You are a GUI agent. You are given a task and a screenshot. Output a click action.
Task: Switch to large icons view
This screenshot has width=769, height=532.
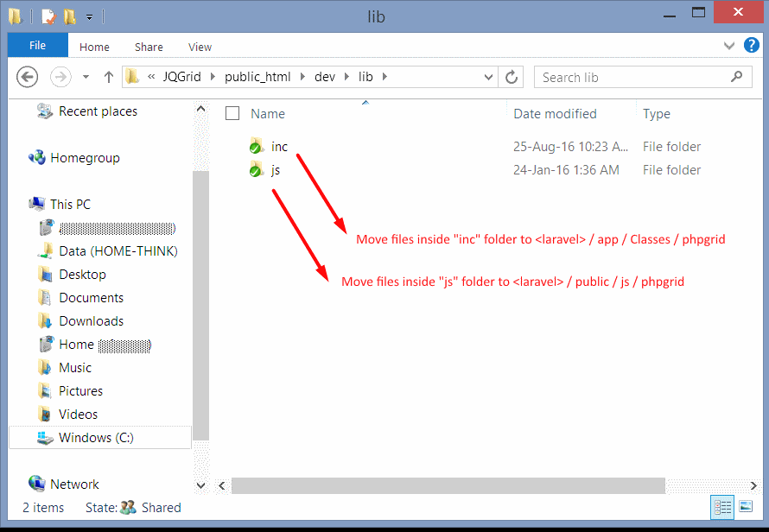pos(746,507)
